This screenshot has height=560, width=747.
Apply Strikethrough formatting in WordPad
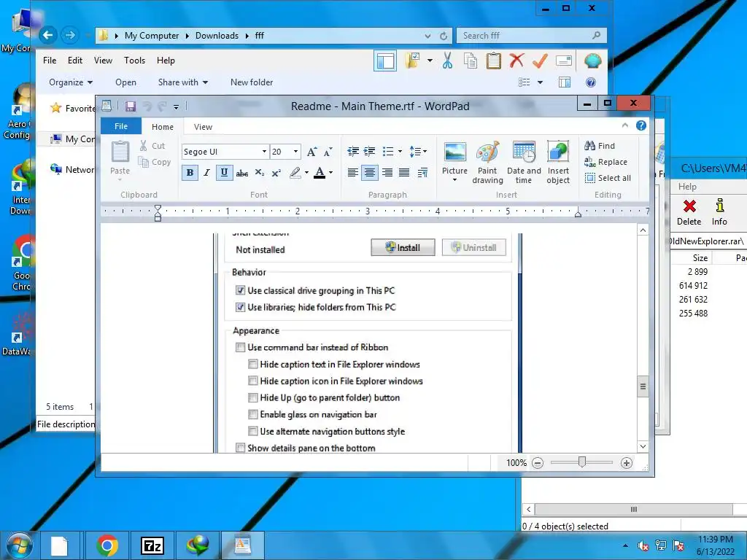point(242,173)
